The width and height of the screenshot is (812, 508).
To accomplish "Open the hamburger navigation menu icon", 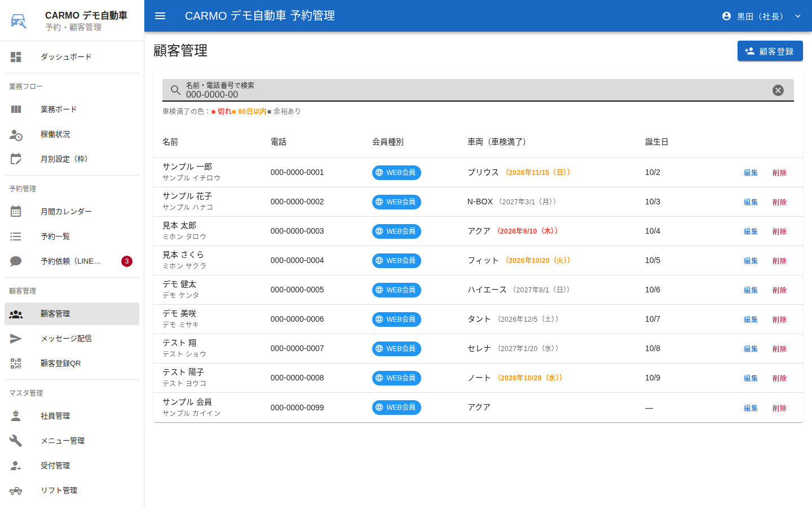I will point(160,16).
